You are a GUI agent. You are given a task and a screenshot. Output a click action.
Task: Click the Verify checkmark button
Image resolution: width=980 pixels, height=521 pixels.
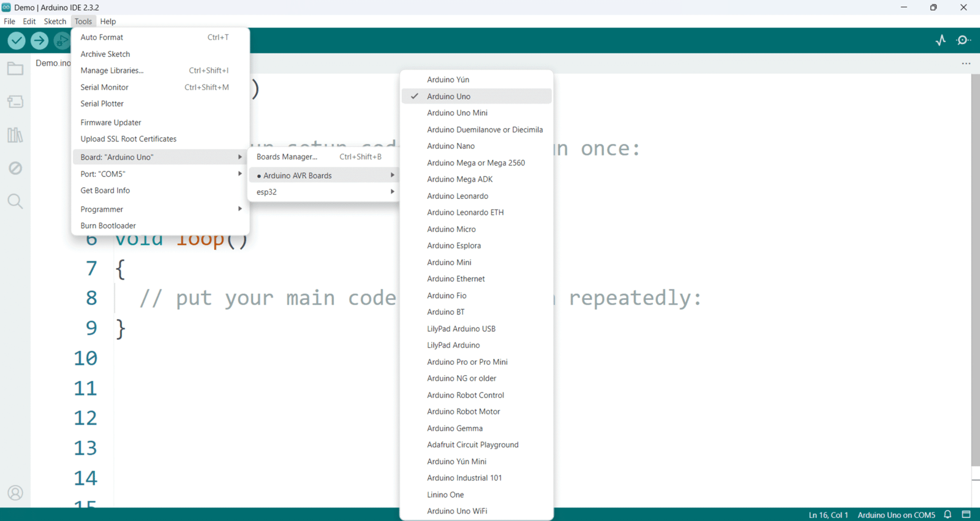point(17,40)
